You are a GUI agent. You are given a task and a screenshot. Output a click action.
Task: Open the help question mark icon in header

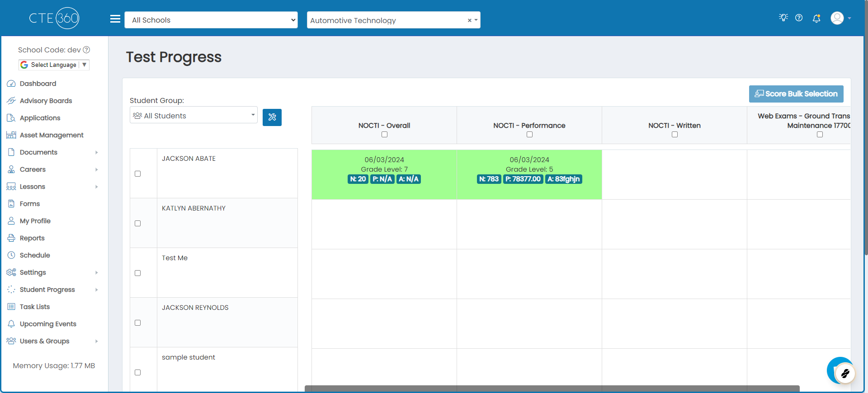(799, 18)
